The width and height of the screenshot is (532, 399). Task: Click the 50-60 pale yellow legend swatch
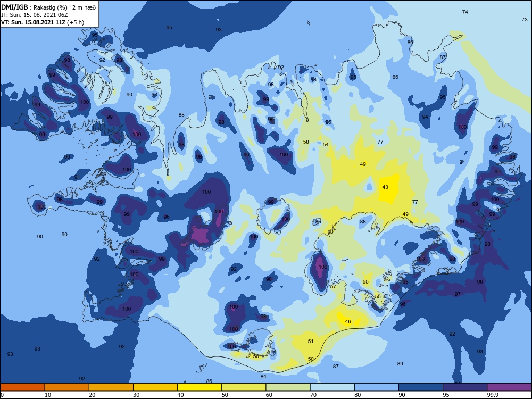click(x=244, y=387)
